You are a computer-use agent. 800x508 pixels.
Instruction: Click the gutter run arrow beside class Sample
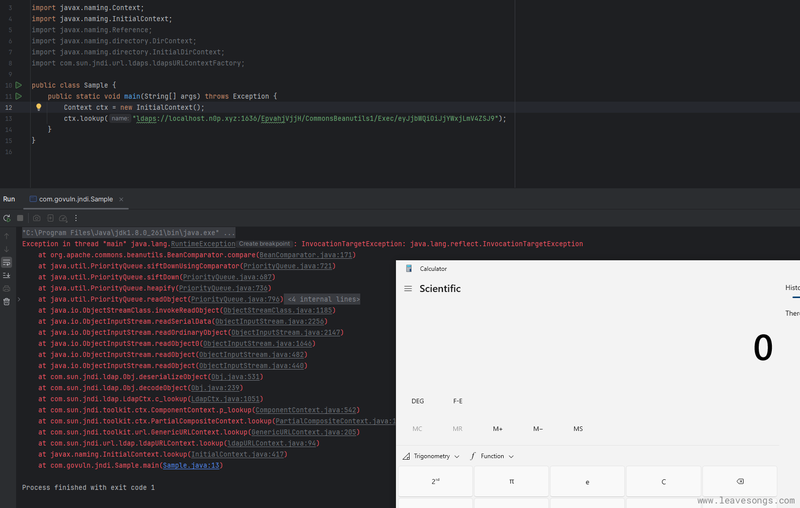[x=18, y=86]
